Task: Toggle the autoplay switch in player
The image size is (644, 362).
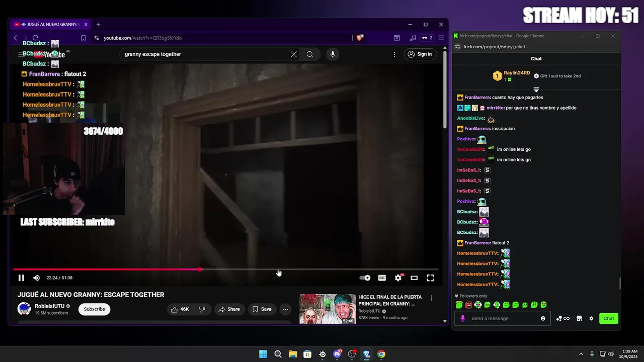Action: [x=365, y=278]
